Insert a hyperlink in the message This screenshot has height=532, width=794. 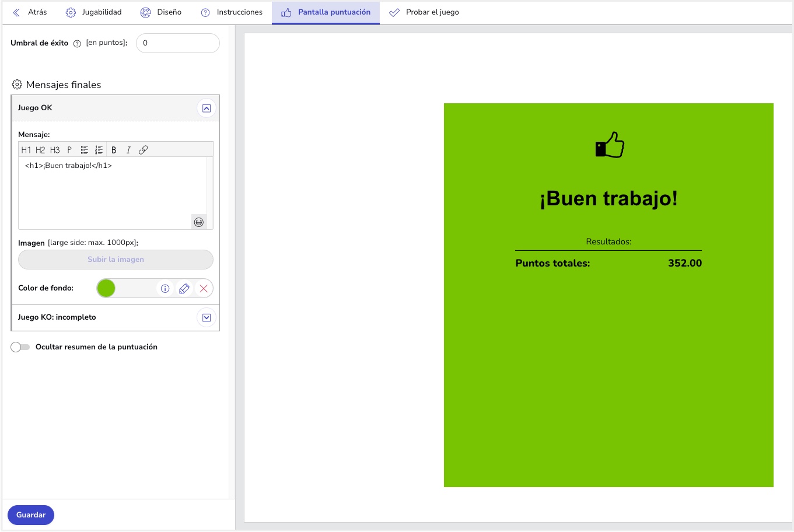click(143, 150)
